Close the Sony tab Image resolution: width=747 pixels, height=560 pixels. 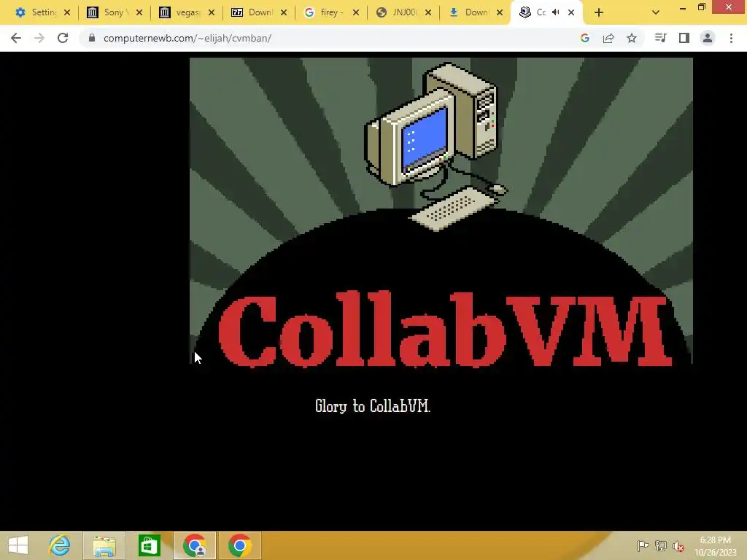139,13
